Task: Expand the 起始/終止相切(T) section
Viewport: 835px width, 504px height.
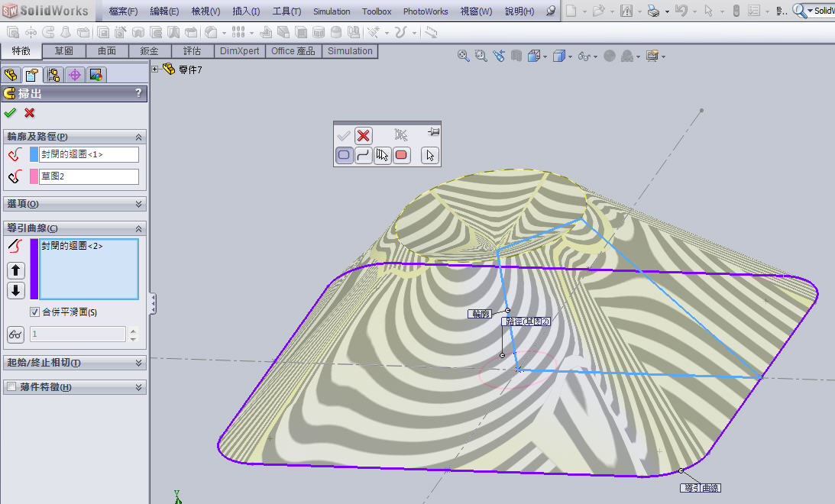Action: 138,363
